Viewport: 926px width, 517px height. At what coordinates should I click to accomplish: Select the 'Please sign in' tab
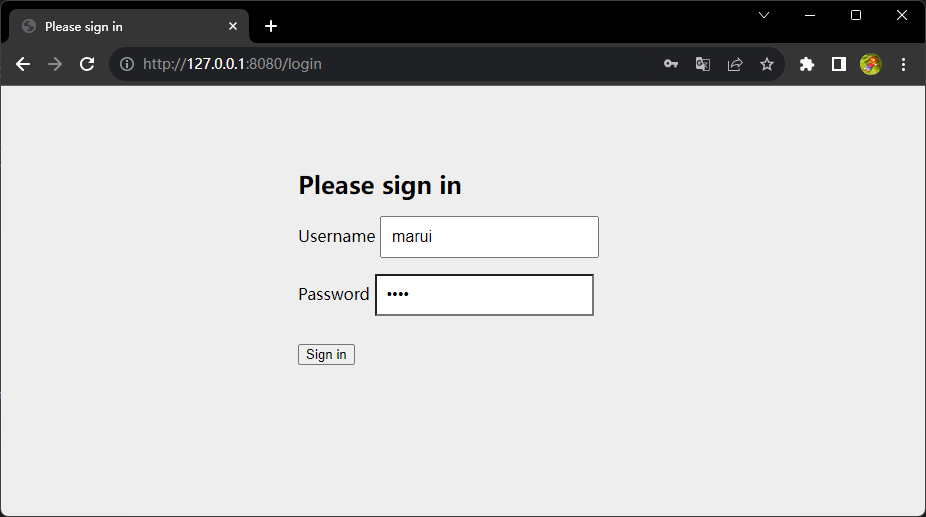(120, 26)
